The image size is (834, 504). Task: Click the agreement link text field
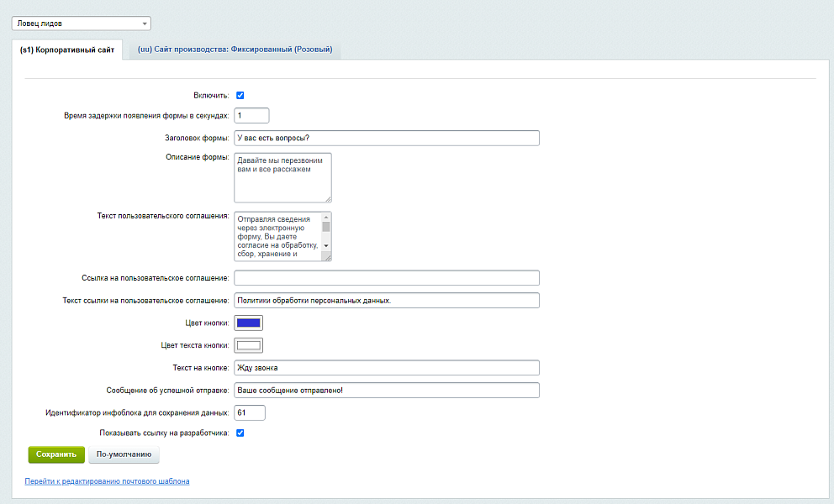[x=386, y=301]
